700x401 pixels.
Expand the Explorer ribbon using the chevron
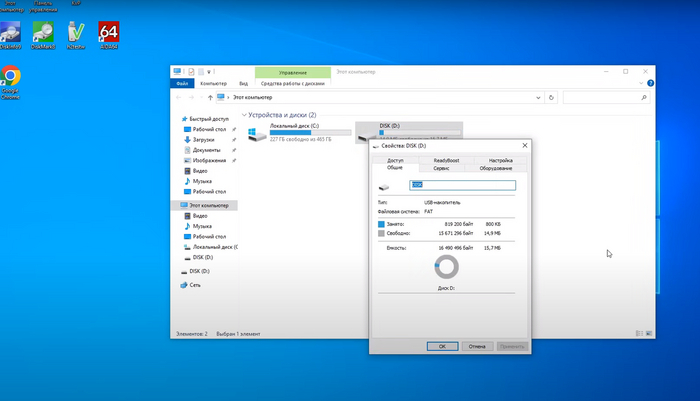tap(641, 84)
